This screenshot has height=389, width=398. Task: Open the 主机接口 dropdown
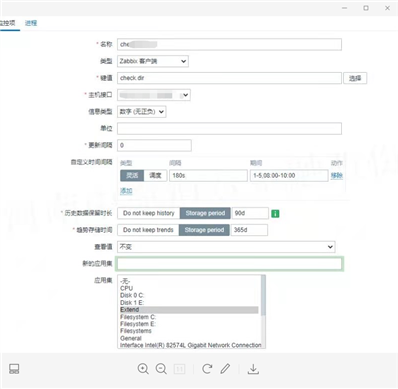click(x=154, y=95)
